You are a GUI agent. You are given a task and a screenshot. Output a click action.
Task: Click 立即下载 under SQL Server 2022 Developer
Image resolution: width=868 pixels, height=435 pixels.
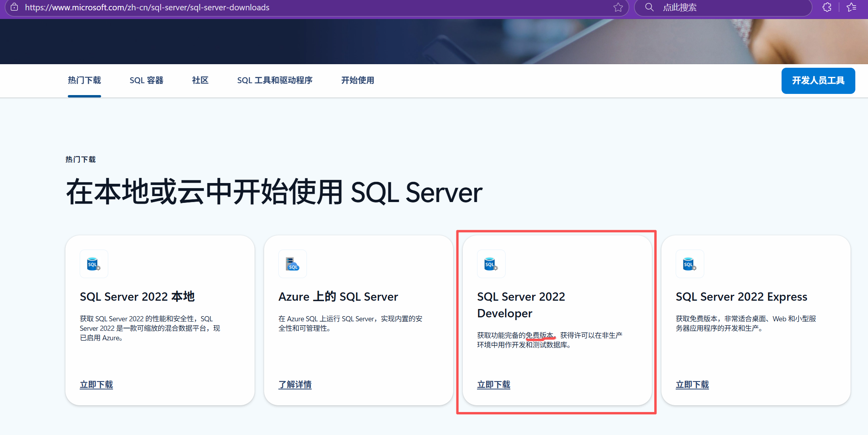coord(493,384)
